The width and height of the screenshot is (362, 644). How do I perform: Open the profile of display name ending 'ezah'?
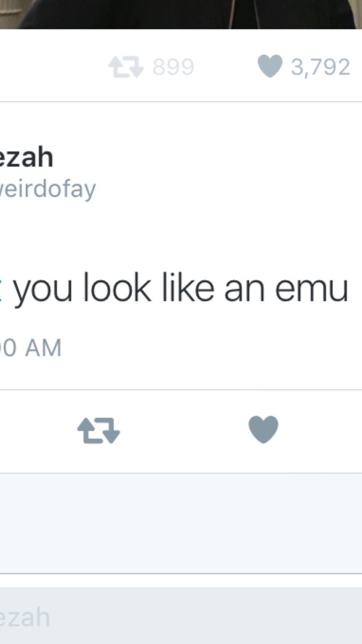[x=26, y=158]
